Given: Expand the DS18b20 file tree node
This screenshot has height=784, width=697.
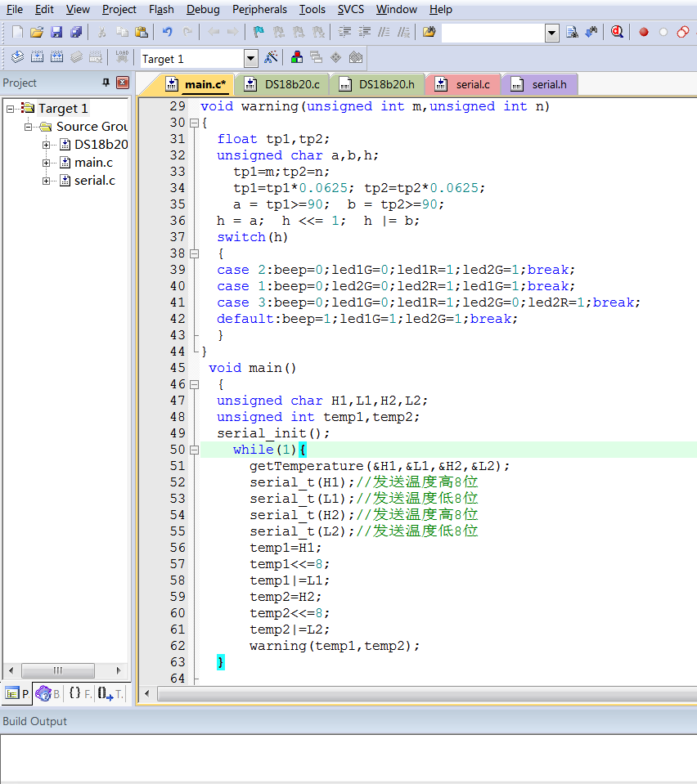Looking at the screenshot, I should click(47, 145).
